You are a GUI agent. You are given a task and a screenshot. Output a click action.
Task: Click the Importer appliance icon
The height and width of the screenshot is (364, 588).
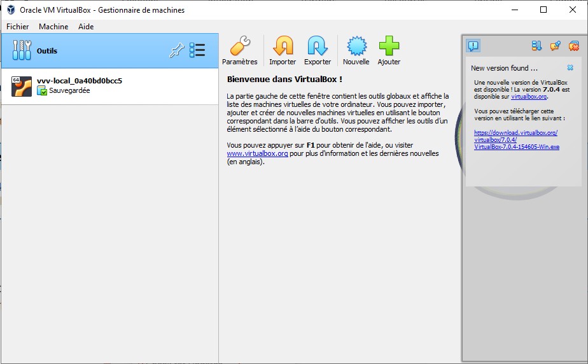pos(283,46)
